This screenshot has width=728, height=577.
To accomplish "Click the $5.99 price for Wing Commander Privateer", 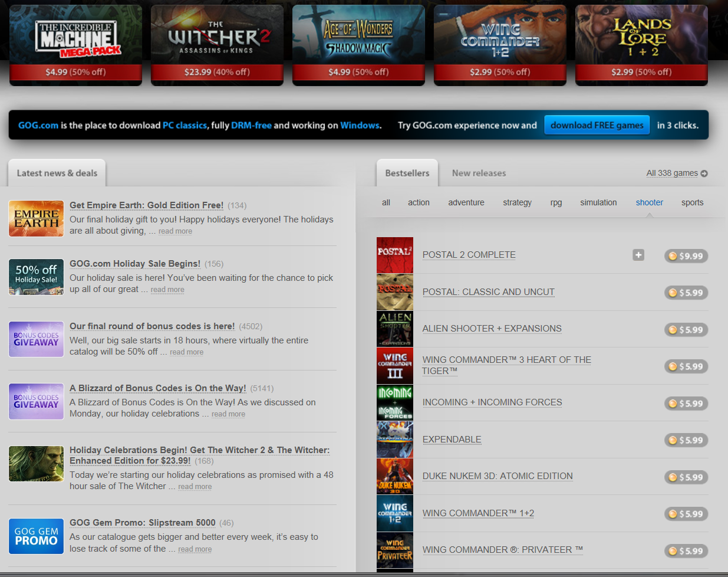I will (686, 551).
